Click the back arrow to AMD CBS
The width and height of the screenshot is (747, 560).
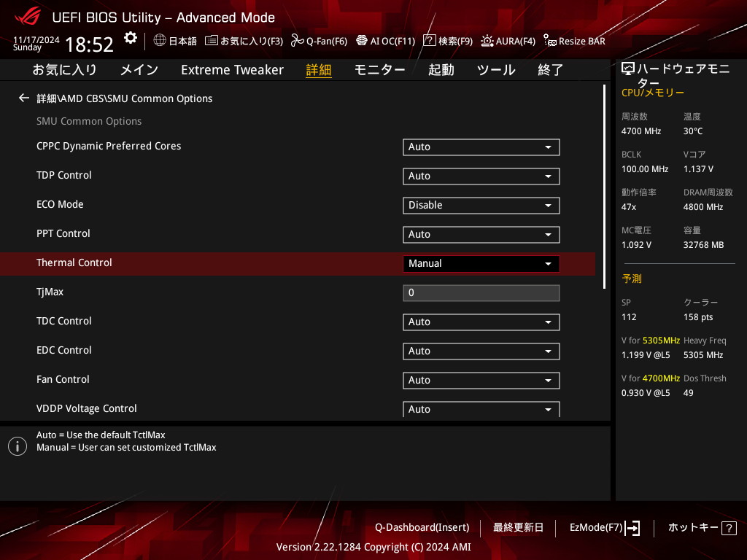pos(24,98)
